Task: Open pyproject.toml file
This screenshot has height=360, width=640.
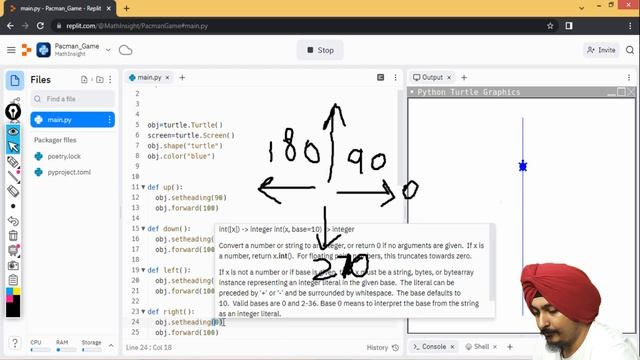Action: tap(69, 172)
